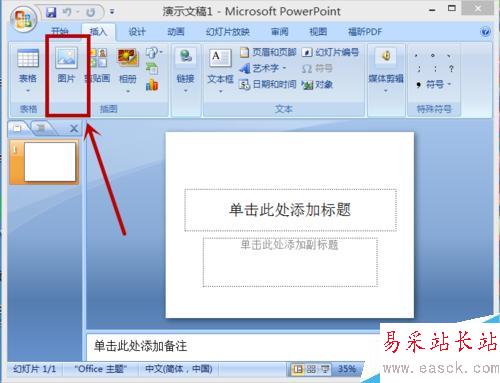Insert a picture with 图片 icon
The image size is (500, 383).
[66, 65]
